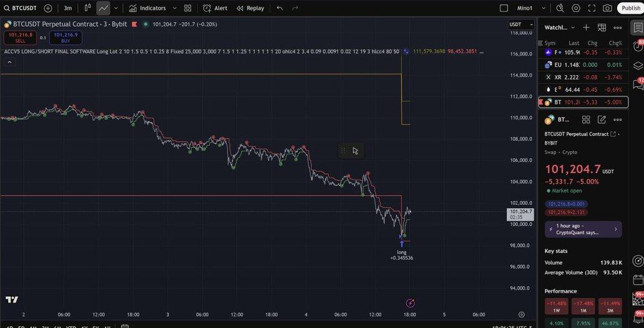Open the indicator templates grid icon
644x328 pixels.
(188, 8)
